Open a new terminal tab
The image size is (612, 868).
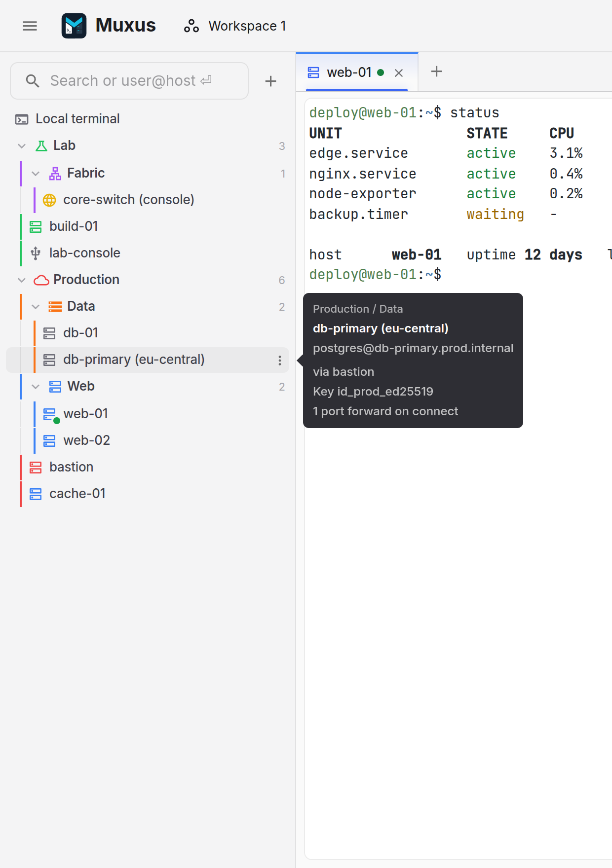click(436, 72)
